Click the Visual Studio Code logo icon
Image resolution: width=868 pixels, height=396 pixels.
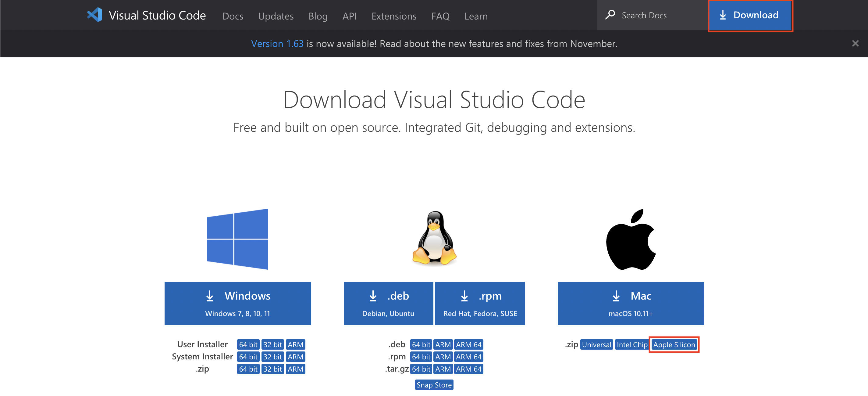pos(95,15)
